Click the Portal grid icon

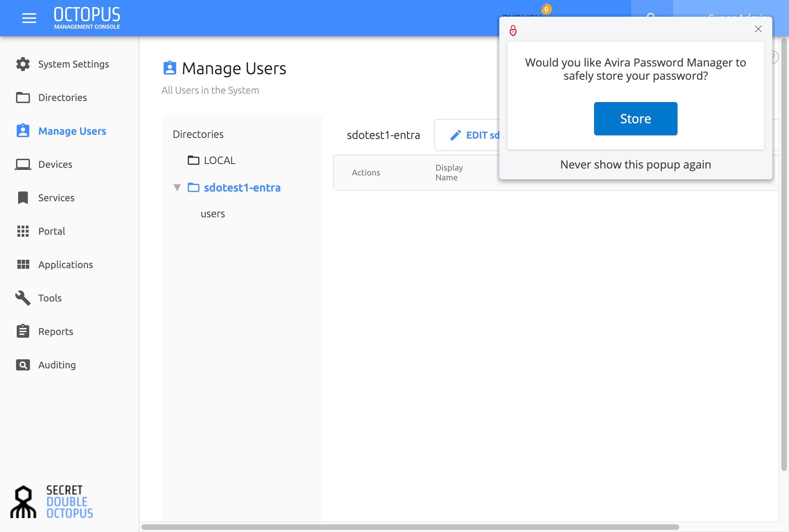point(23,231)
